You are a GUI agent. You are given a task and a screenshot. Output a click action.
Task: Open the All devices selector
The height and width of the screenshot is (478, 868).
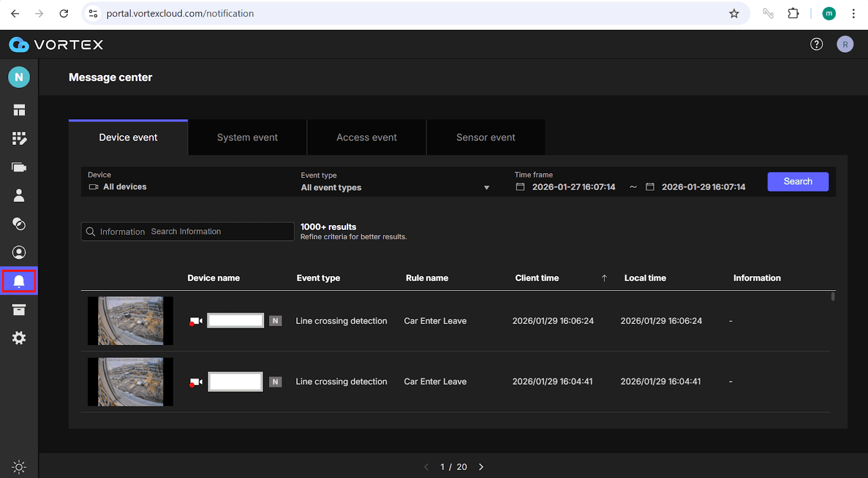[x=125, y=187]
